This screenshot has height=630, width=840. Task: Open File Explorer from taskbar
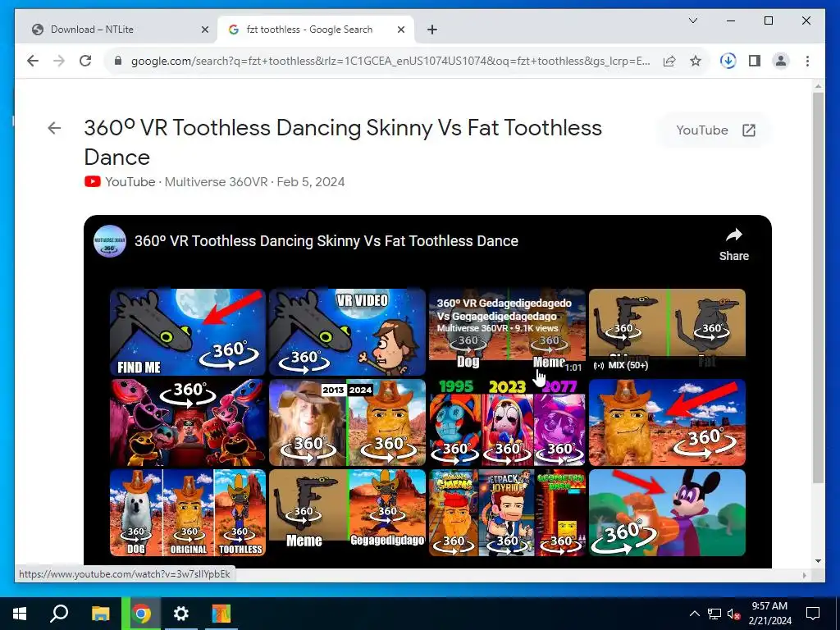100,614
